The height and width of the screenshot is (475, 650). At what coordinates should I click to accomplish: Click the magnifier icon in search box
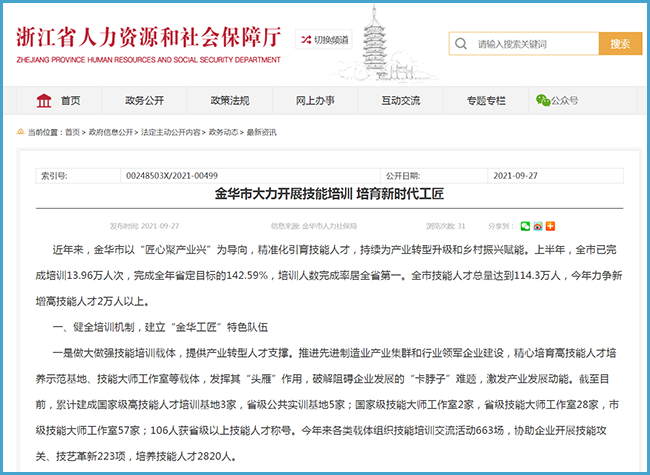(463, 44)
